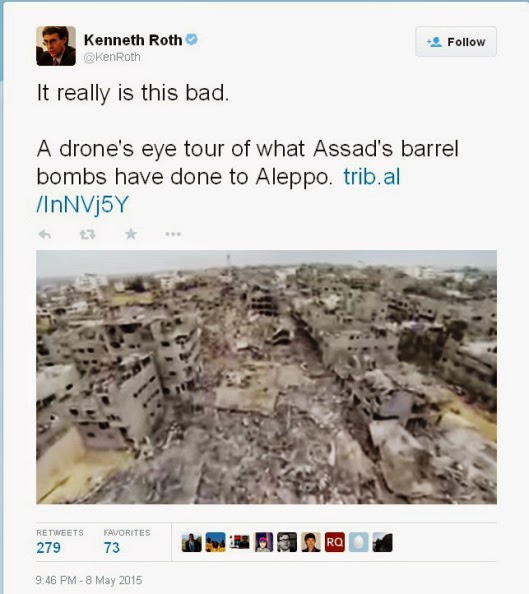The height and width of the screenshot is (594, 529).
Task: Favorite the tweet with the star icon
Action: (x=131, y=234)
